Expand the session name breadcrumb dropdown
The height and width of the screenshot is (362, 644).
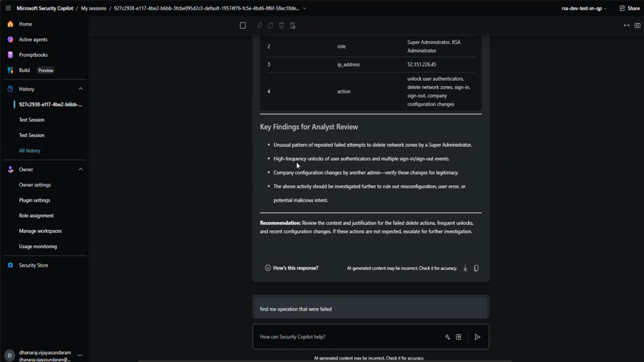(x=304, y=8)
